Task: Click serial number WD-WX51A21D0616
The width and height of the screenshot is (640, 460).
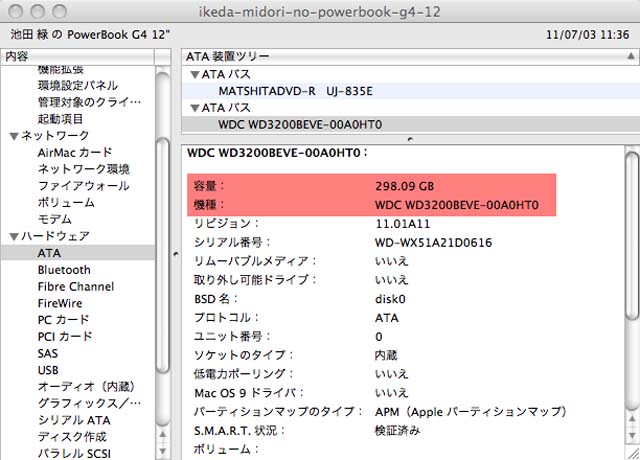Action: pos(433,242)
